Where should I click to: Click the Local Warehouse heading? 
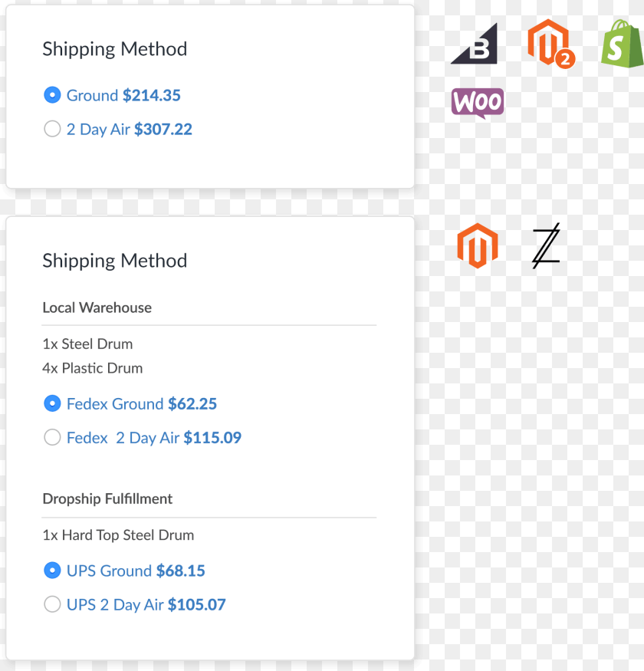(97, 308)
